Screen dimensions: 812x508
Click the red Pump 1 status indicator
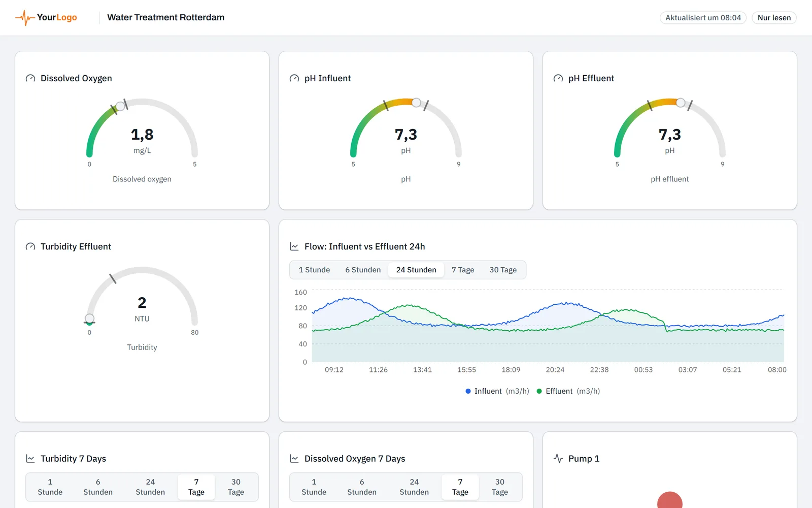pos(670,500)
